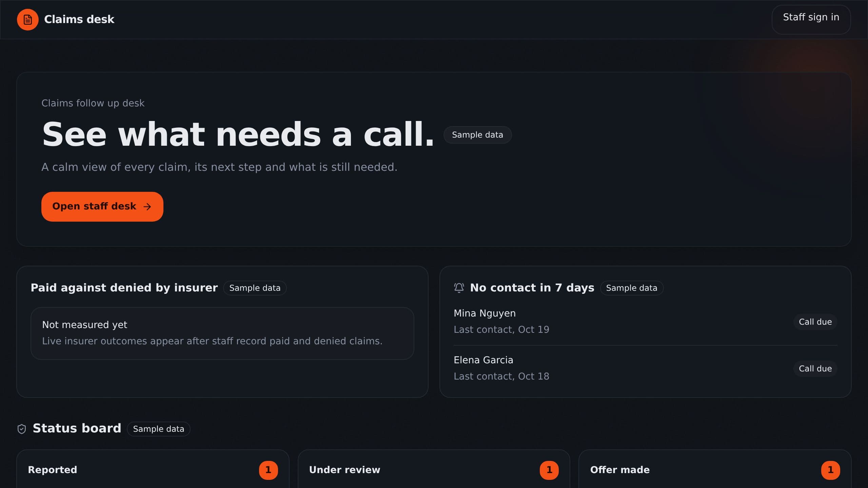Click the orange Claims desk document logo
The height and width of the screenshot is (488, 868).
pos(28,20)
